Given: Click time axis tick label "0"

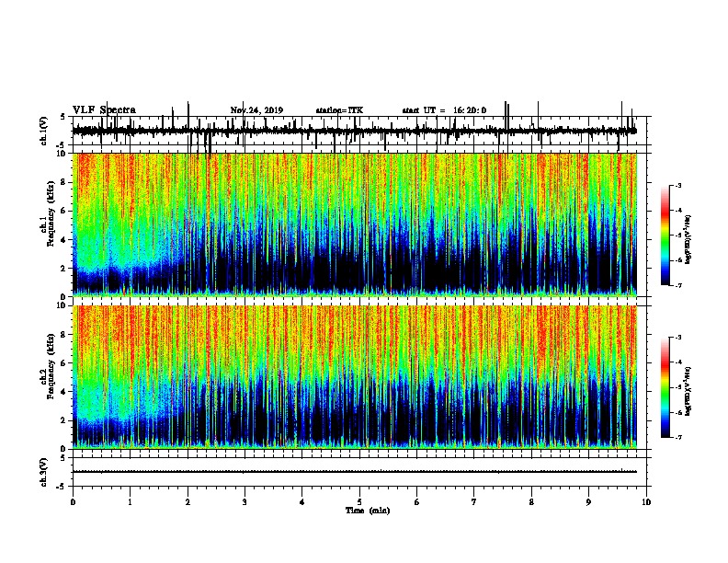Looking at the screenshot, I should [x=73, y=502].
